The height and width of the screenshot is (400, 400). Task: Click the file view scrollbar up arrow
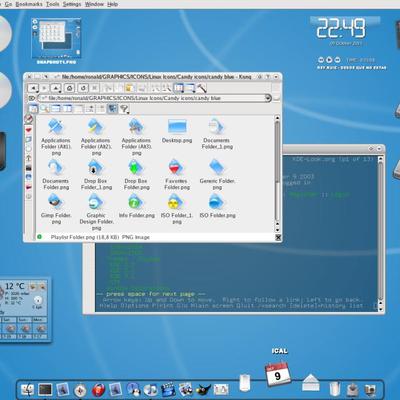(277, 118)
